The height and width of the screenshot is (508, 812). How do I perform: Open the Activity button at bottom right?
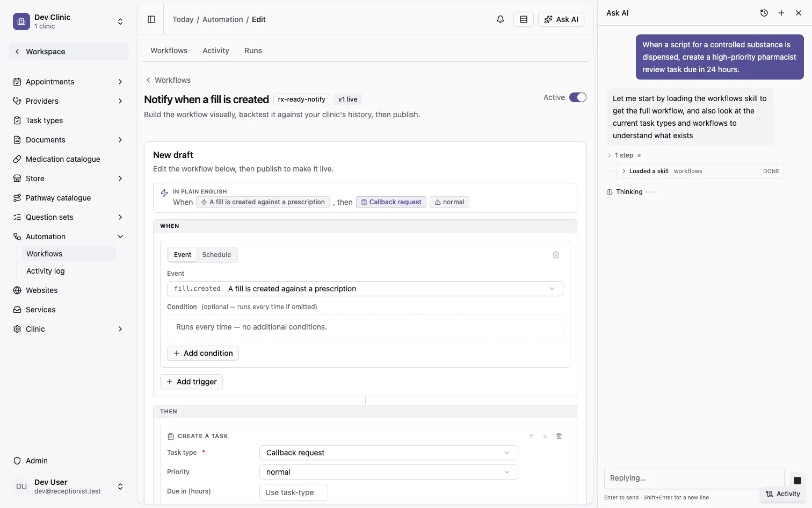pos(783,494)
